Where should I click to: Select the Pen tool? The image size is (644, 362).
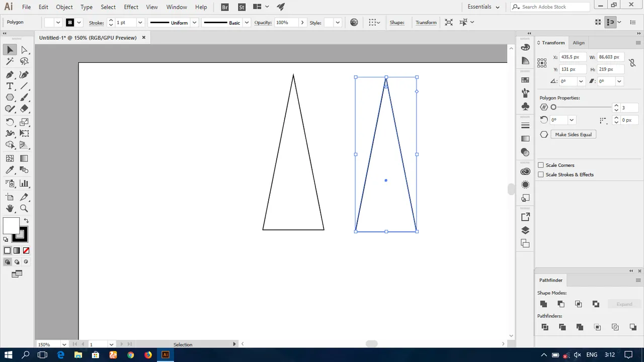coord(10,74)
